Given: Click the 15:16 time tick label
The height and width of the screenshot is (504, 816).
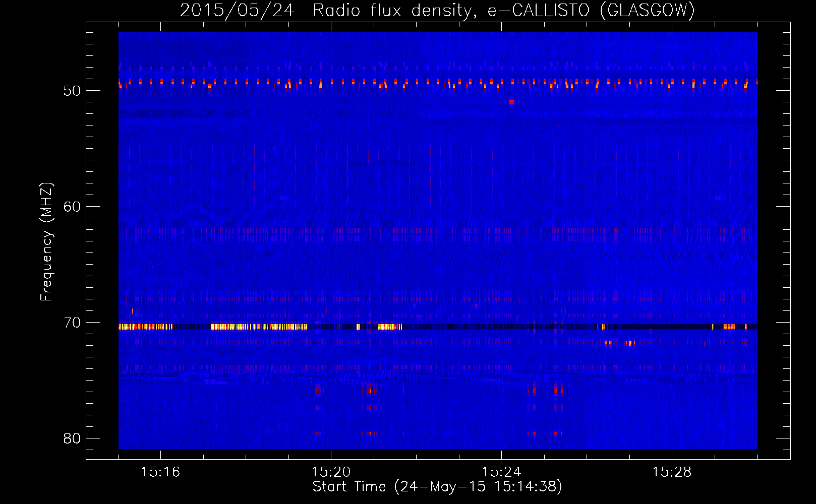Looking at the screenshot, I should [160, 472].
